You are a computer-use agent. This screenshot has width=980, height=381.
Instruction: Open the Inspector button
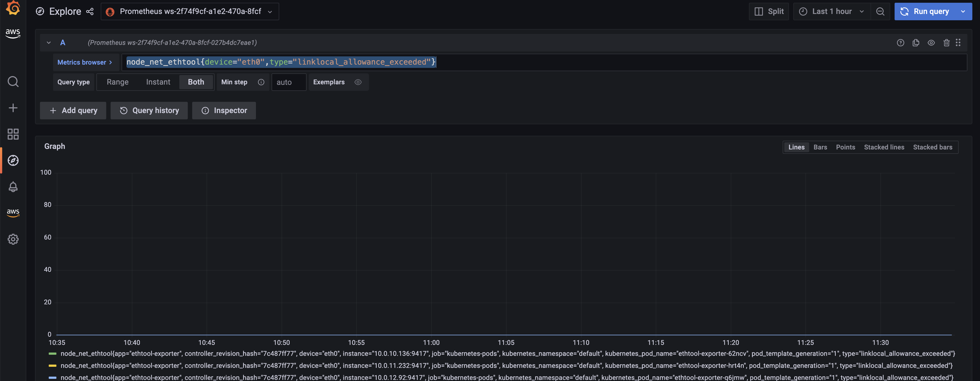(224, 111)
